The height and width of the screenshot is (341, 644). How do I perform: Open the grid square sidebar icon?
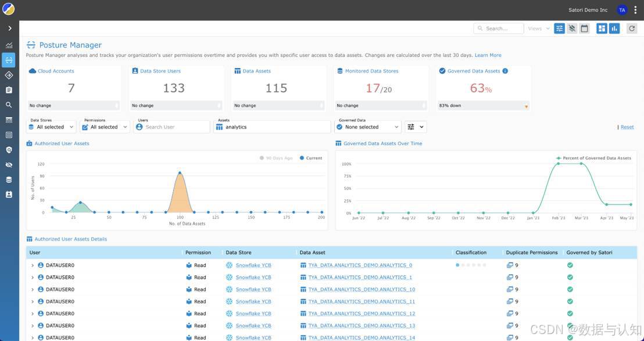[x=9, y=135]
